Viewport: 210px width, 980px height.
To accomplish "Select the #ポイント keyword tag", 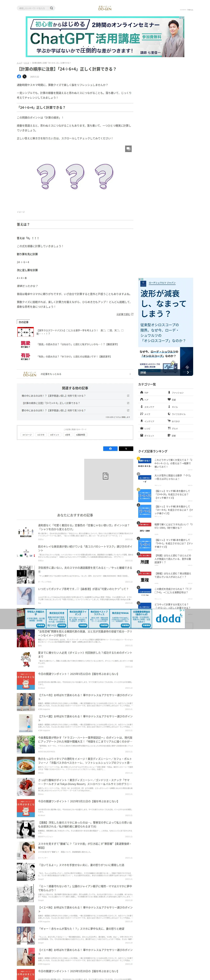I will coord(55,434).
